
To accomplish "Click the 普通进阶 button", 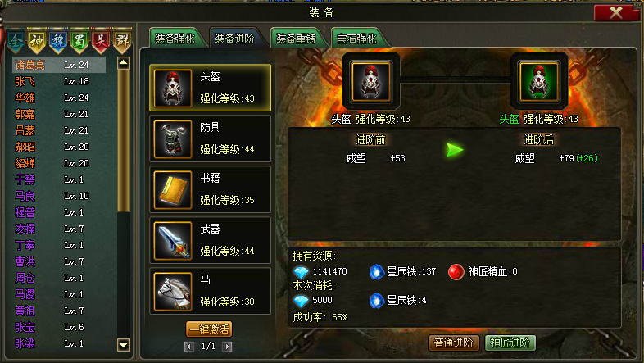I will point(454,343).
